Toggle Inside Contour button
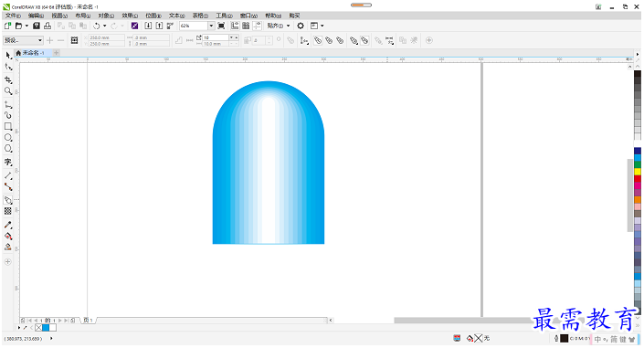 tap(329, 40)
